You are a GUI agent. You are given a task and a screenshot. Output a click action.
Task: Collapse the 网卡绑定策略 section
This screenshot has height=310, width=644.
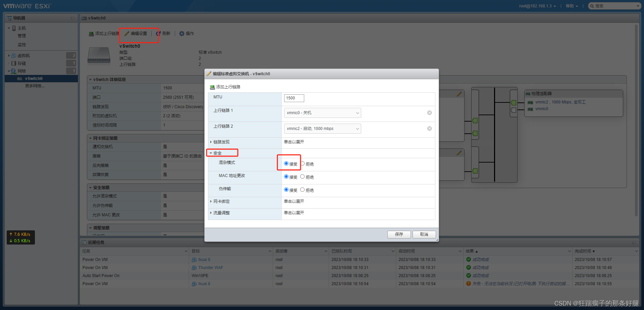tap(91, 138)
